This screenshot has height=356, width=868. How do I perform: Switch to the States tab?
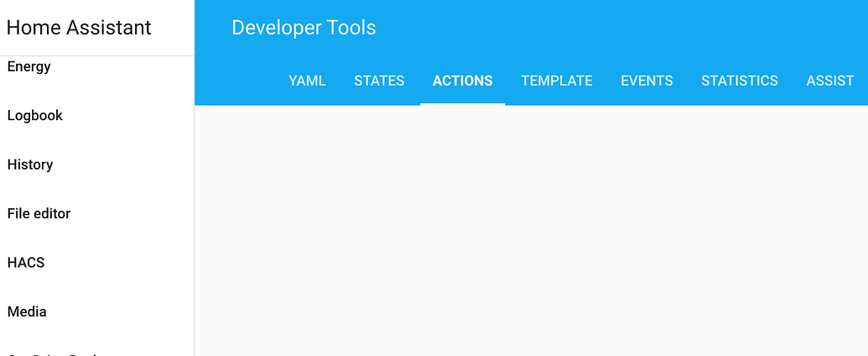379,81
